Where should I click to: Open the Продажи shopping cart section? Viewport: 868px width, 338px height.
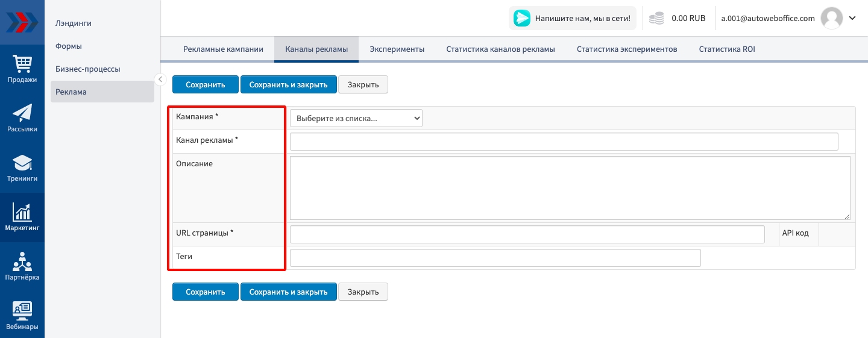click(x=22, y=69)
